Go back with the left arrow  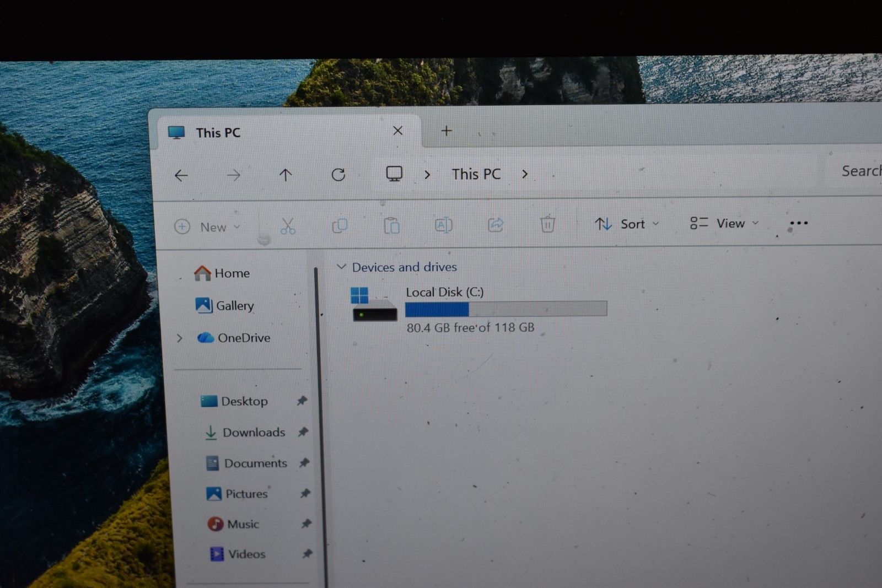[x=181, y=176]
